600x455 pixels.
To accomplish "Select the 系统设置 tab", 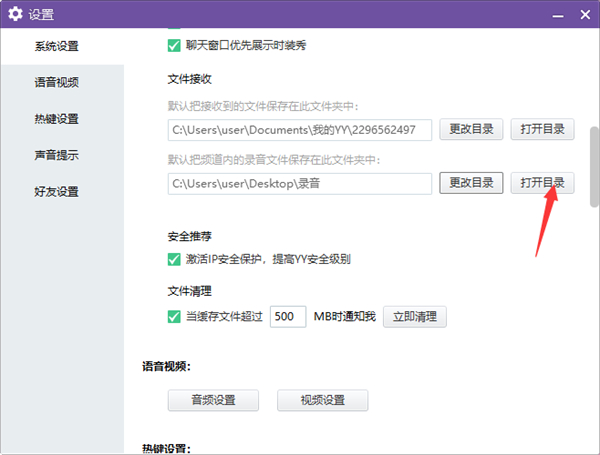I will coord(56,46).
